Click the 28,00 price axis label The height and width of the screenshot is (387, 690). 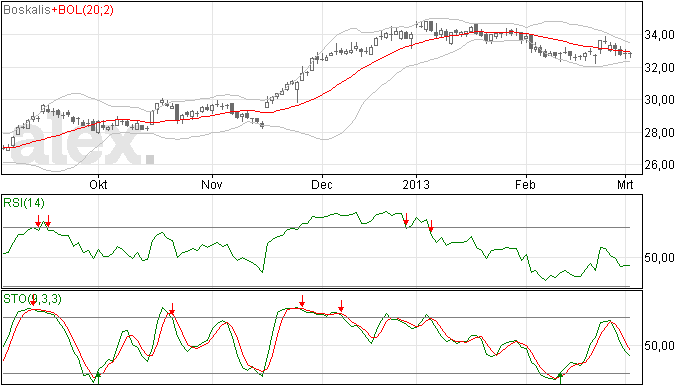[659, 133]
